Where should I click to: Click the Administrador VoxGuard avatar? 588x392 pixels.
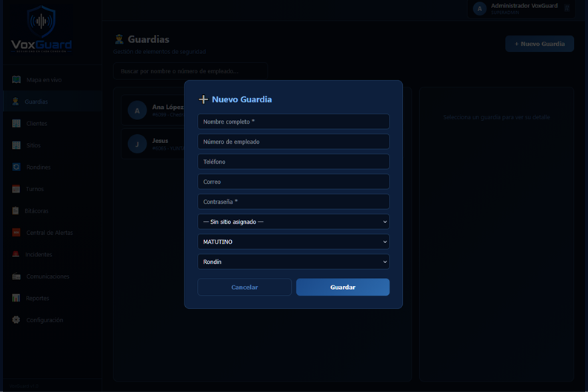(480, 9)
